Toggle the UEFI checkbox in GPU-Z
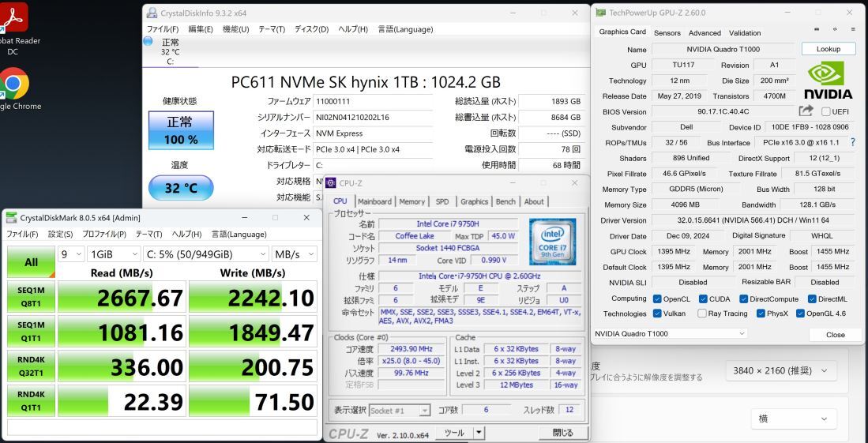 [x=825, y=111]
